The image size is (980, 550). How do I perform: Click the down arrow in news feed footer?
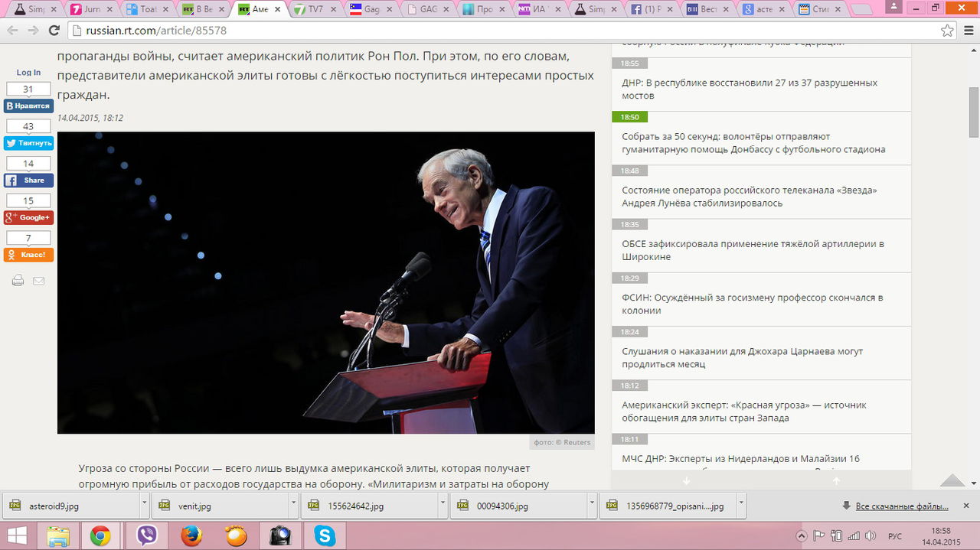[x=686, y=481]
